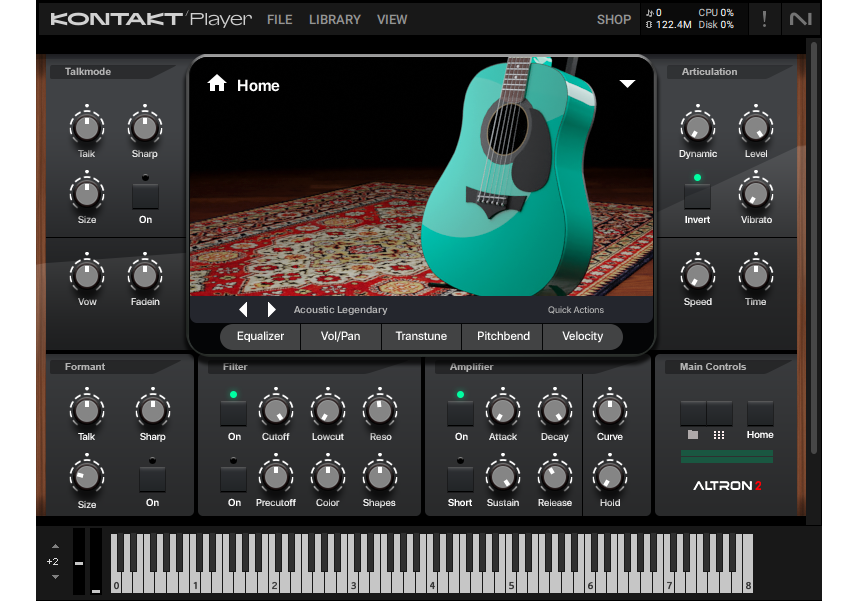
Task: Click the Dynamic knob in Articulation
Action: (x=697, y=128)
